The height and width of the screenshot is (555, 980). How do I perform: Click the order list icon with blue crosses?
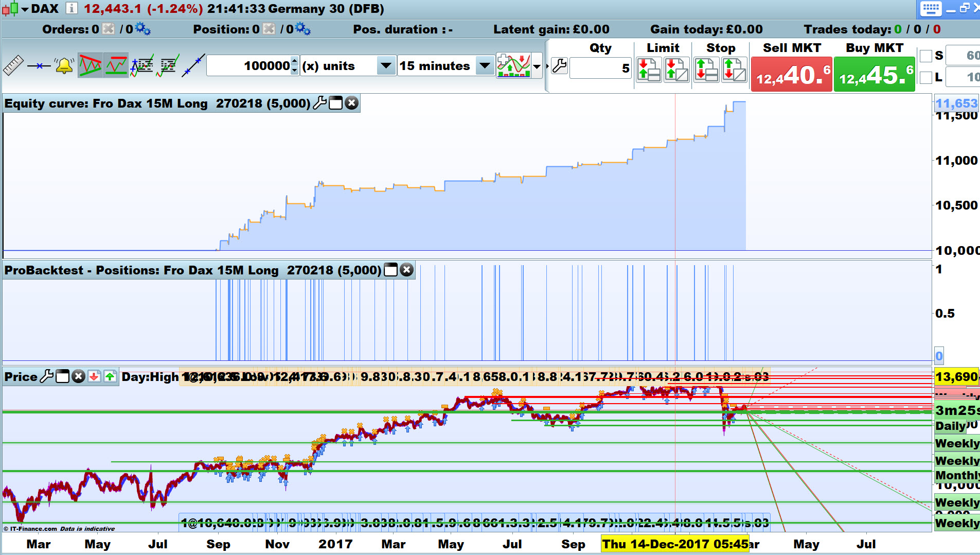click(x=142, y=65)
